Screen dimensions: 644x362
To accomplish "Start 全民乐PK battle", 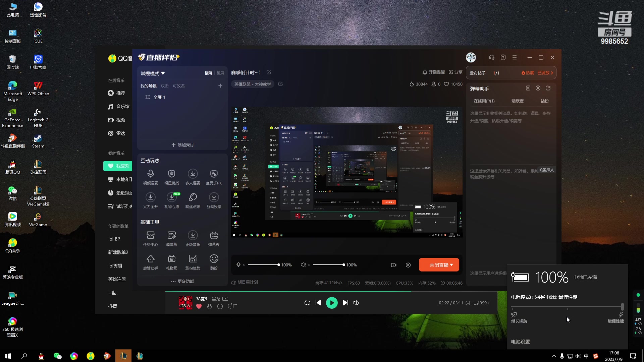I will click(214, 177).
